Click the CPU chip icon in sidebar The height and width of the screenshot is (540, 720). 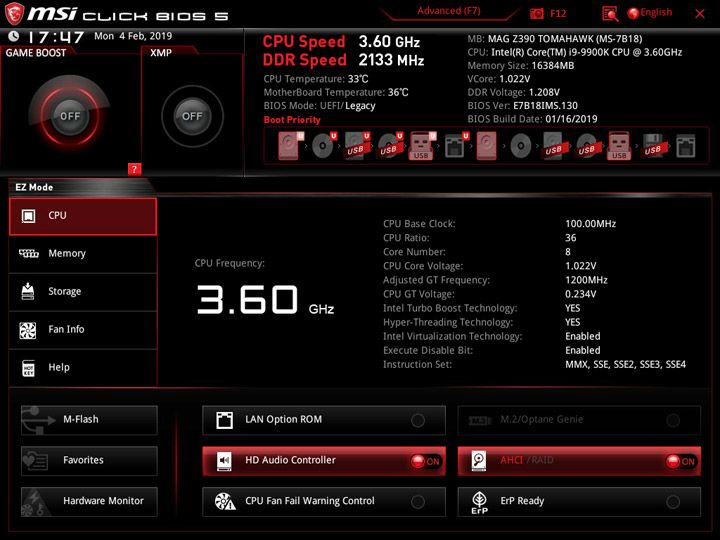(28, 216)
